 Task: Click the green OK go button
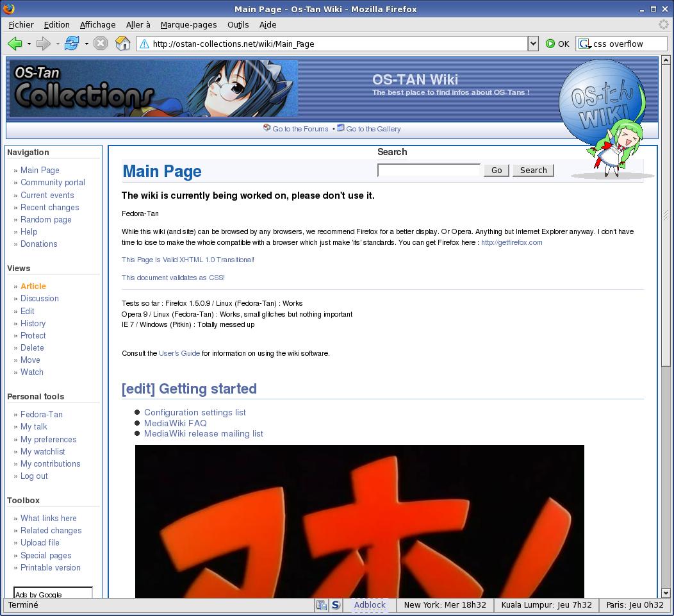(x=557, y=44)
